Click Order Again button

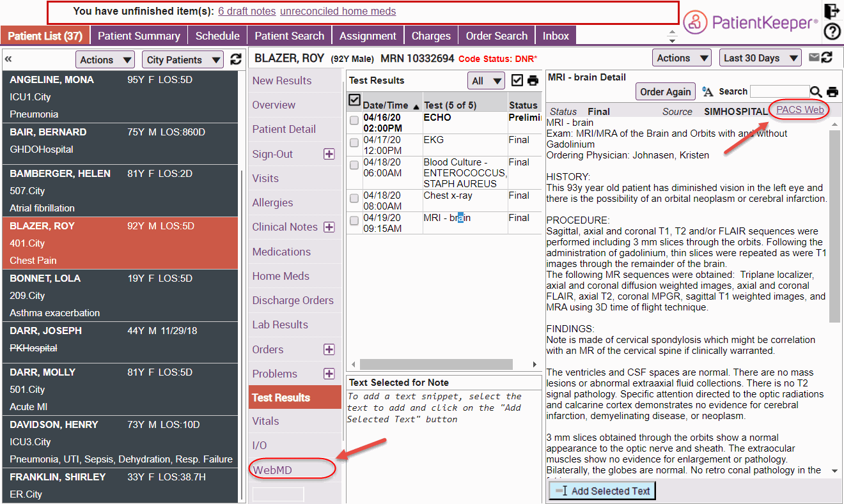click(x=666, y=92)
